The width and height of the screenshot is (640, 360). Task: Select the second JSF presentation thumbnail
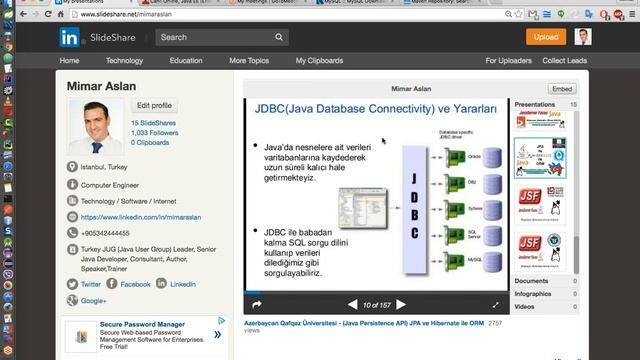pyautogui.click(x=540, y=251)
